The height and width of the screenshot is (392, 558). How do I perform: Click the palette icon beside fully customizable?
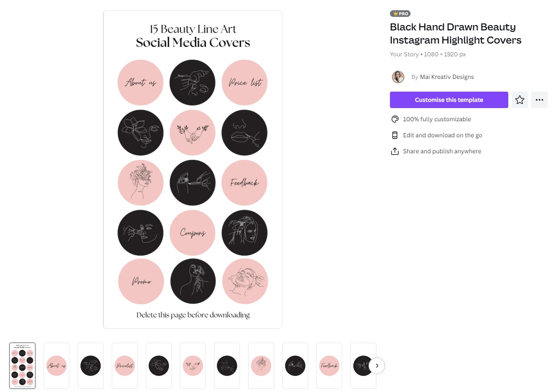point(395,119)
